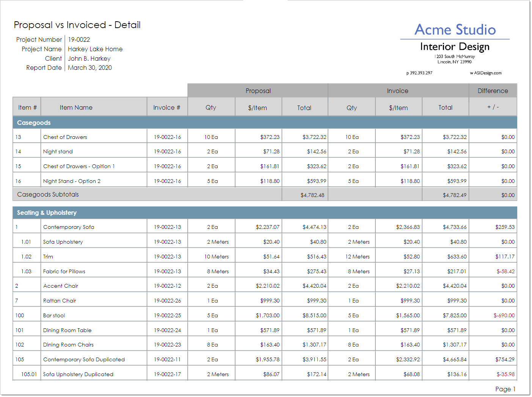
Task: Click Casegoods invoice subtotal $4,782.49
Action: point(455,195)
